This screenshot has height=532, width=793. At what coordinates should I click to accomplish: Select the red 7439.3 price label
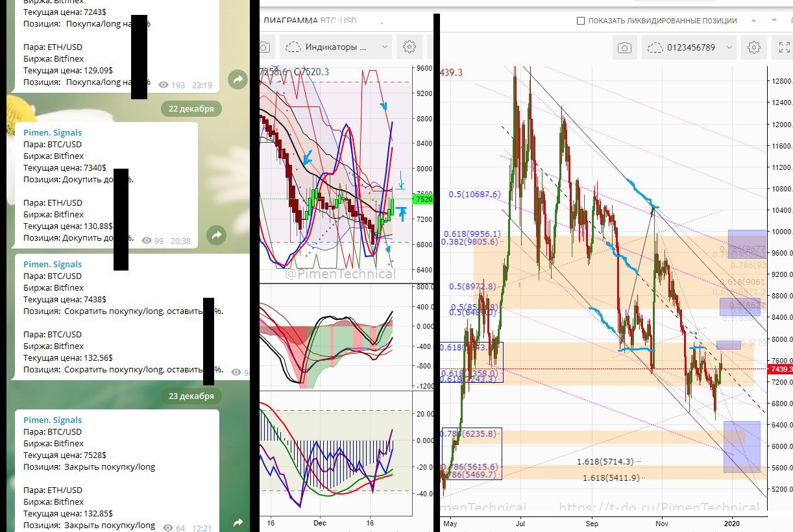point(779,369)
